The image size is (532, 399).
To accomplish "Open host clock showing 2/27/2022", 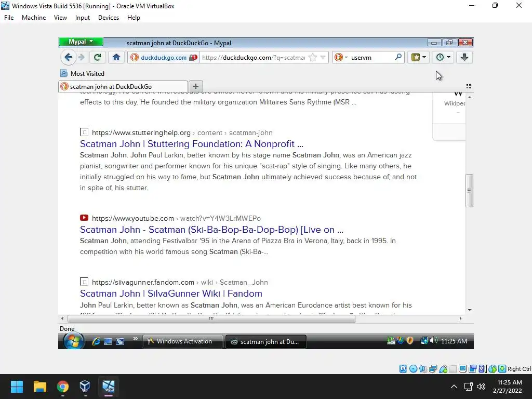I will pos(508,387).
